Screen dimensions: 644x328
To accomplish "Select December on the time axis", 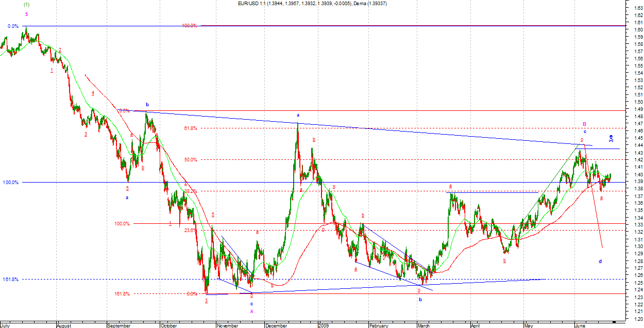I will [x=276, y=325].
